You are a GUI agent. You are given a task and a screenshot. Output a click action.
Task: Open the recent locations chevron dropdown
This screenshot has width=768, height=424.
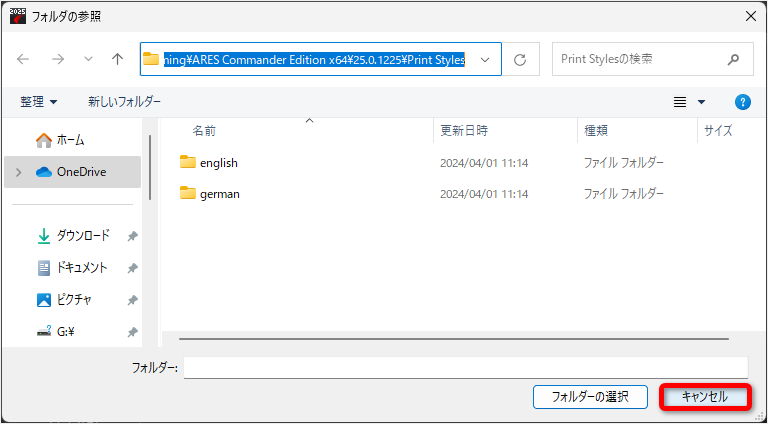[89, 59]
